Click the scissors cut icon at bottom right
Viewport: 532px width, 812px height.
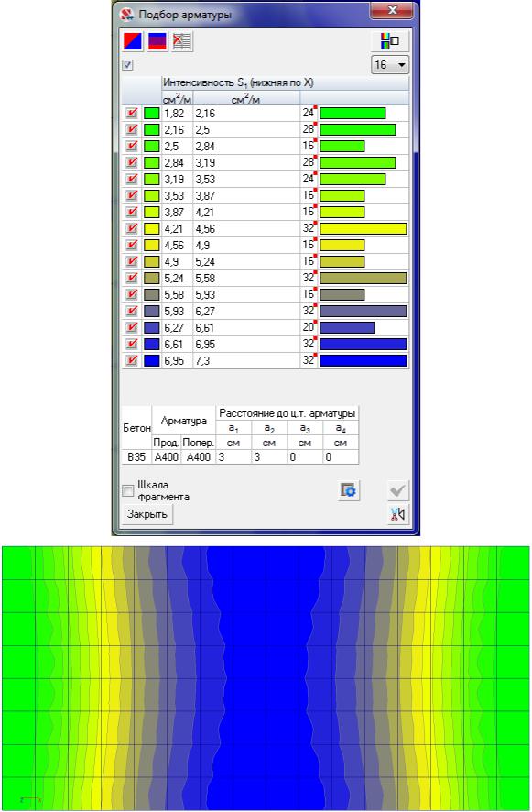(x=397, y=514)
